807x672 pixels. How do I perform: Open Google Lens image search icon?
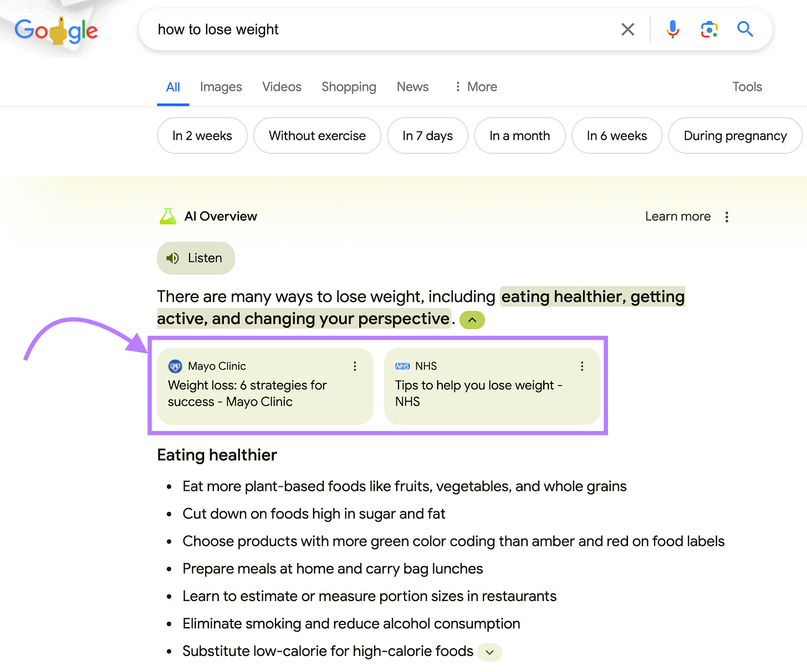[709, 29]
